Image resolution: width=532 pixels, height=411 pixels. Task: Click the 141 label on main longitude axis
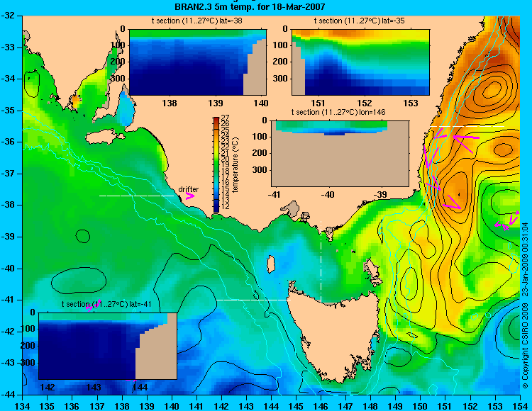(x=196, y=405)
